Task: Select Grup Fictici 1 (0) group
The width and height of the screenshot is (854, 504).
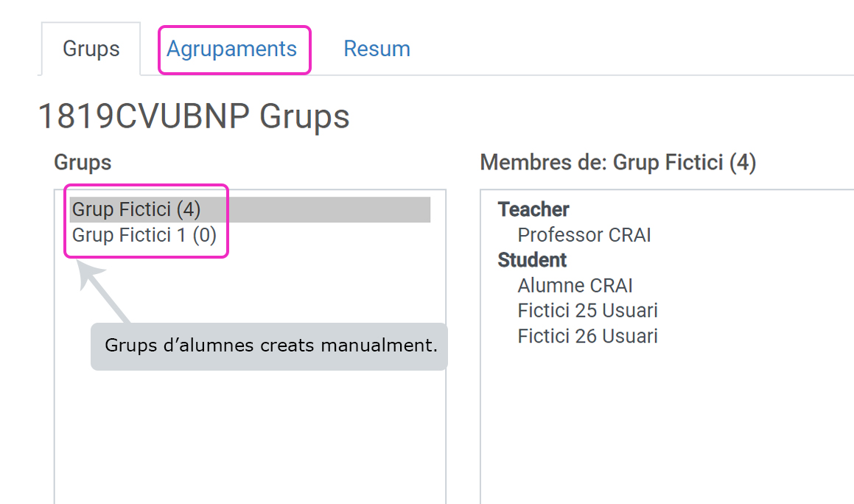Action: tap(144, 236)
